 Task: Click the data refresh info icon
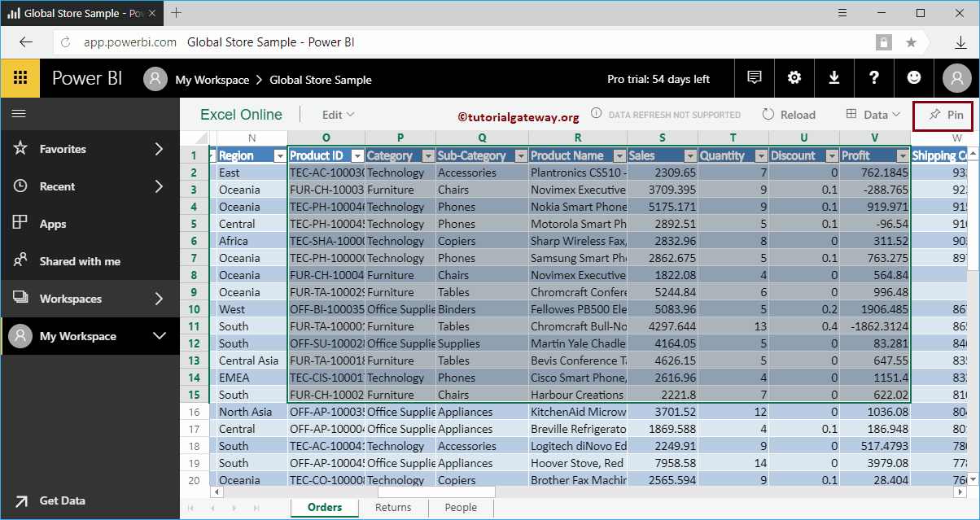click(x=596, y=114)
